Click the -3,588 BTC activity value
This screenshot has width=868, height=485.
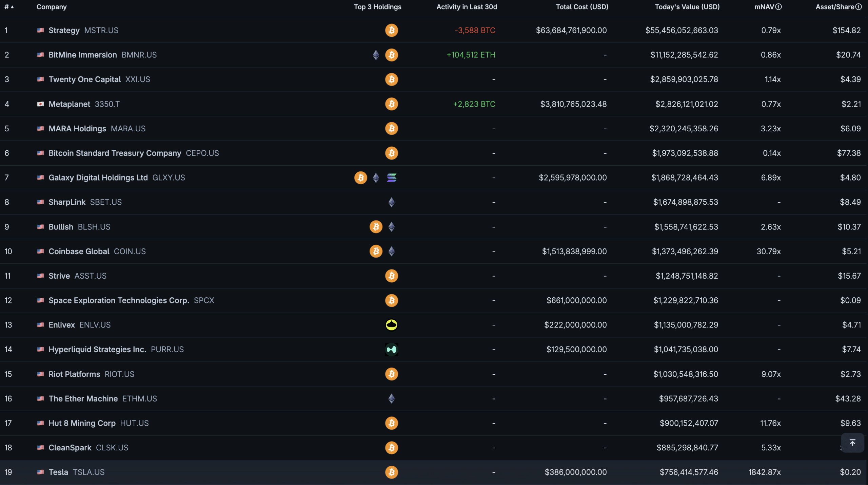click(475, 30)
